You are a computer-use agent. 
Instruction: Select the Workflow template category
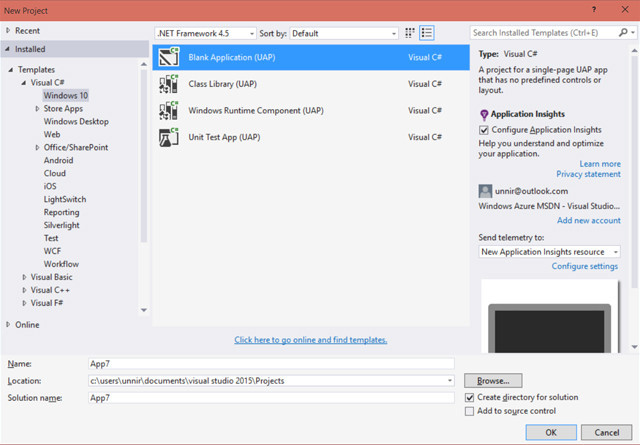[x=61, y=264]
